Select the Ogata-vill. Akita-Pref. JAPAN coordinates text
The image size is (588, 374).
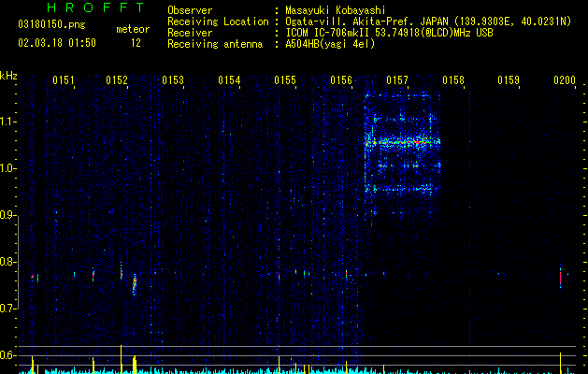pyautogui.click(x=428, y=22)
